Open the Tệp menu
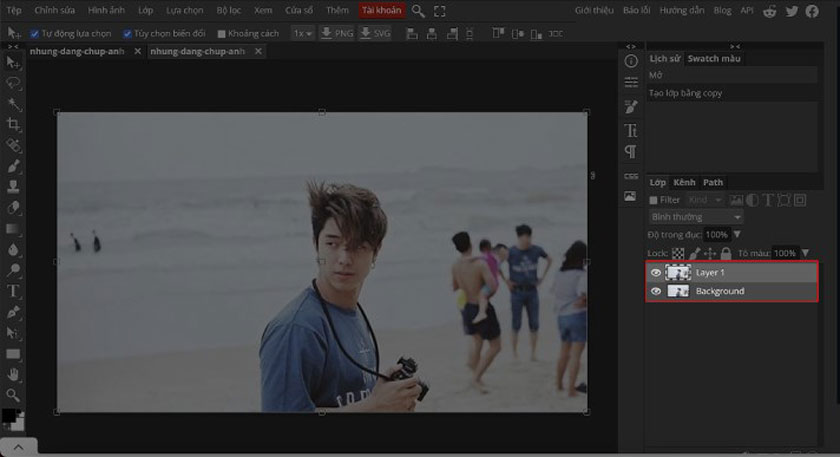Viewport: 840px width, 457px height. (x=14, y=10)
